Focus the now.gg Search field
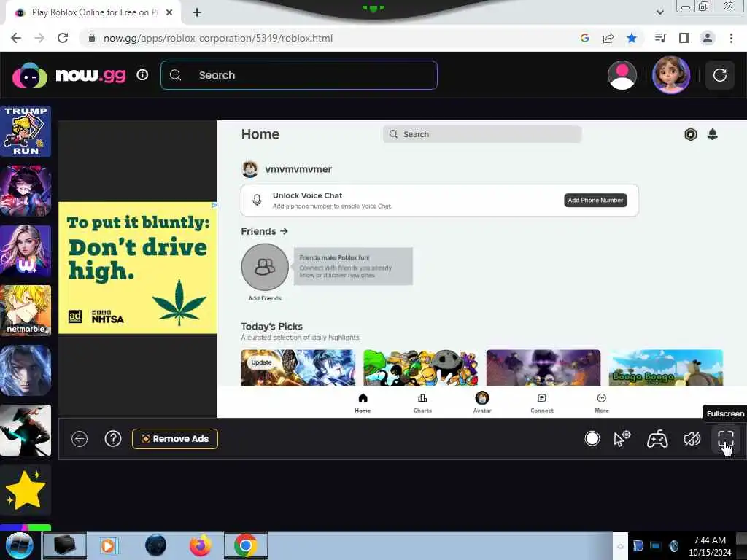Viewport: 747px width, 560px height. click(x=298, y=75)
